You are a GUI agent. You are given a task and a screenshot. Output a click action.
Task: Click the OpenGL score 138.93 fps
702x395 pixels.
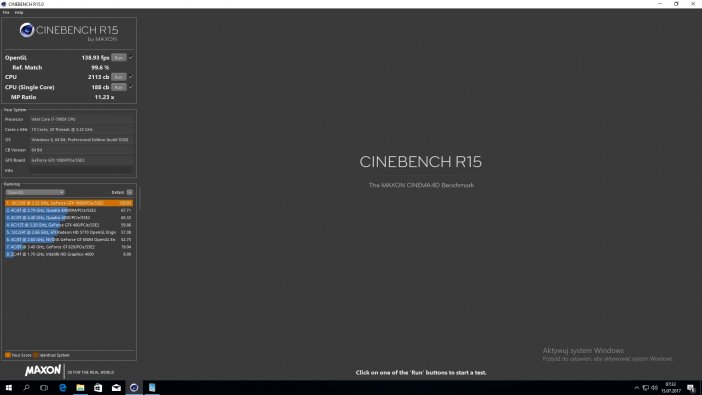coord(95,58)
